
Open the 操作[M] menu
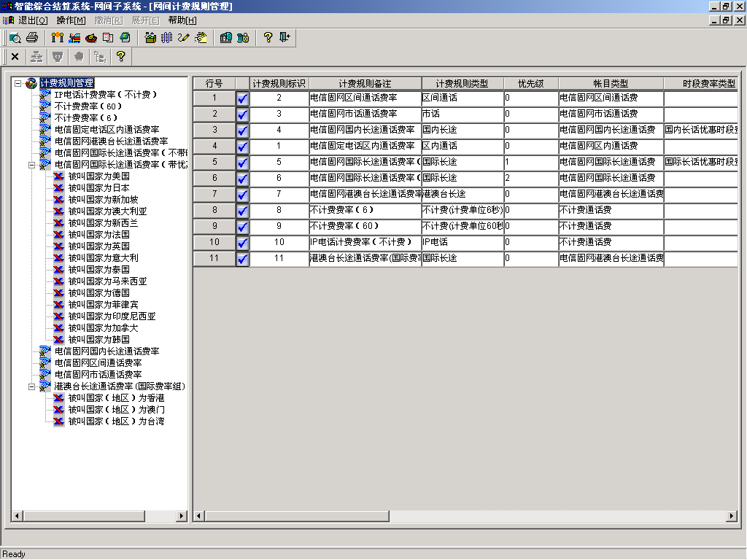[x=71, y=20]
